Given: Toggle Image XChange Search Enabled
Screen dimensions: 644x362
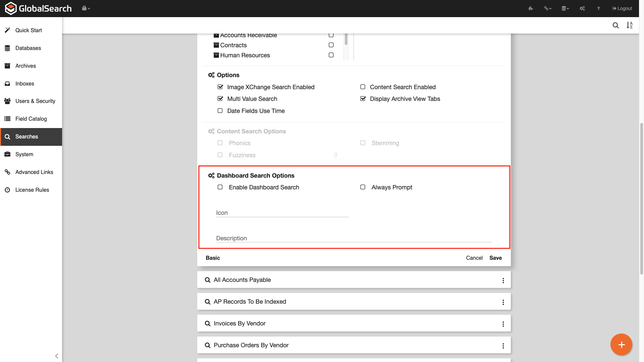Looking at the screenshot, I should (x=220, y=86).
